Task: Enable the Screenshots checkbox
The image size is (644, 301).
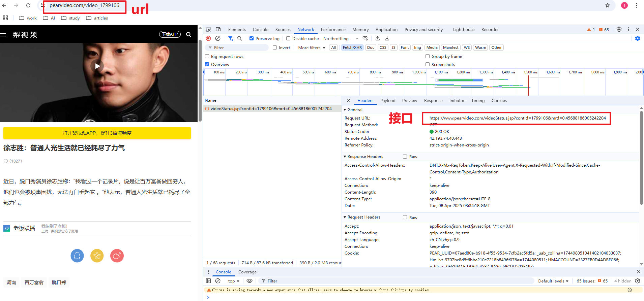Action: tap(428, 64)
